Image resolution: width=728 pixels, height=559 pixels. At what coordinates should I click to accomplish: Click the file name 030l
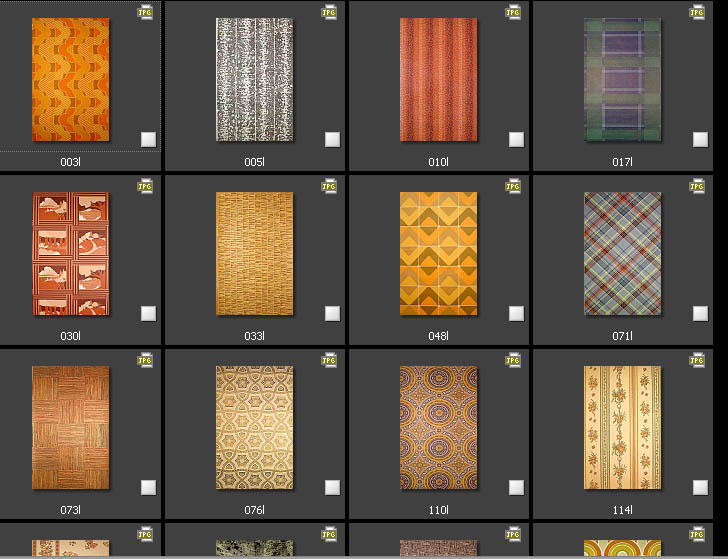[x=71, y=336]
